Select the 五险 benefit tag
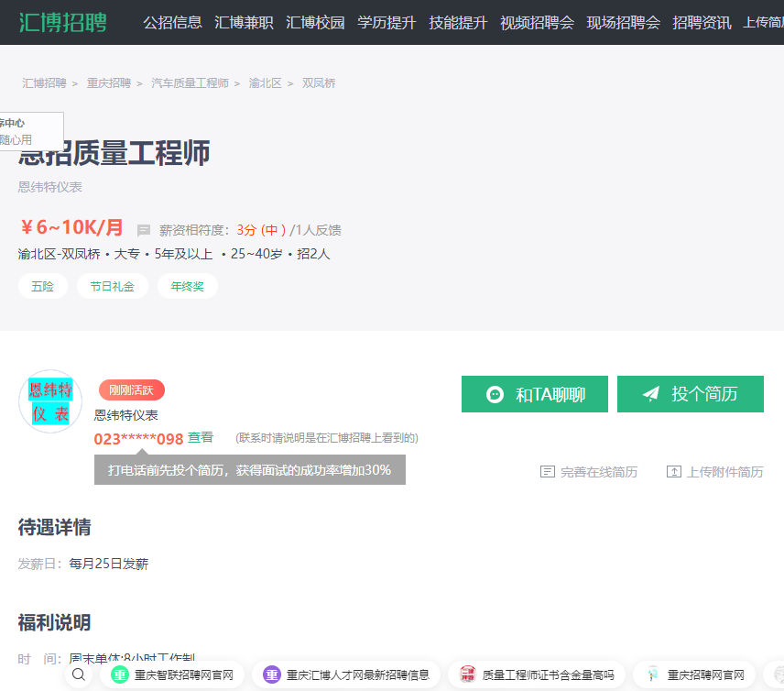Screen dimensions: 784x691 pos(42,286)
